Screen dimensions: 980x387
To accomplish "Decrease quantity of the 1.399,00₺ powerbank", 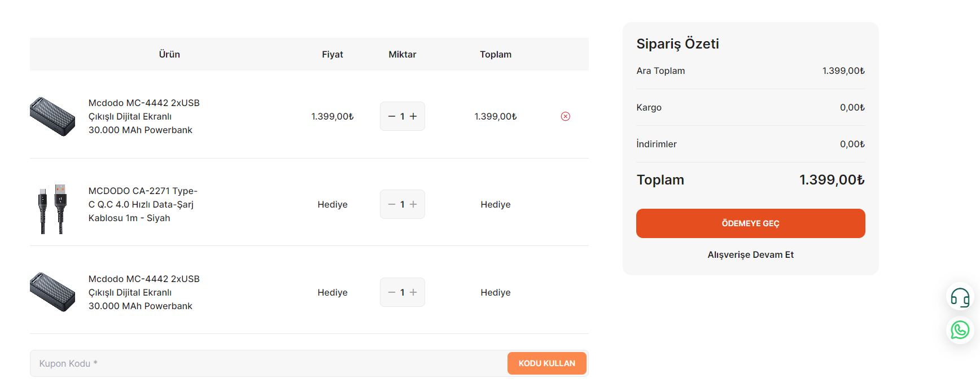I will [392, 116].
